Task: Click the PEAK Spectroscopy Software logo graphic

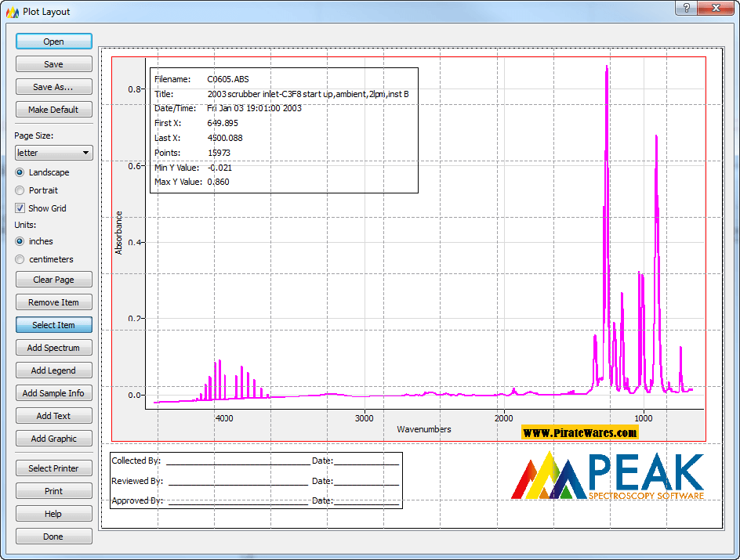Action: 608,475
